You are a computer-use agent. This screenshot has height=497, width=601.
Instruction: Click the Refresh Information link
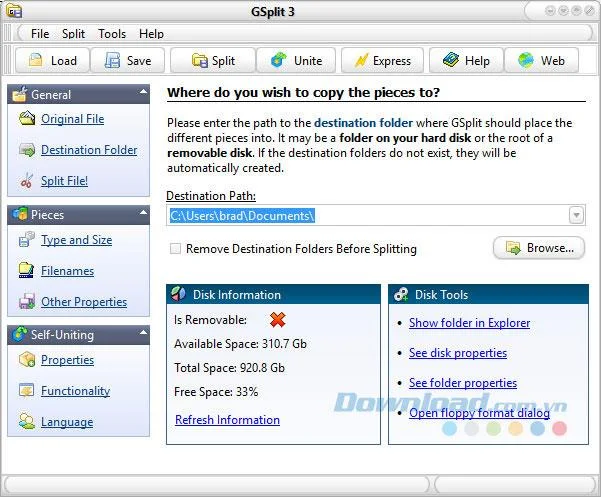227,420
